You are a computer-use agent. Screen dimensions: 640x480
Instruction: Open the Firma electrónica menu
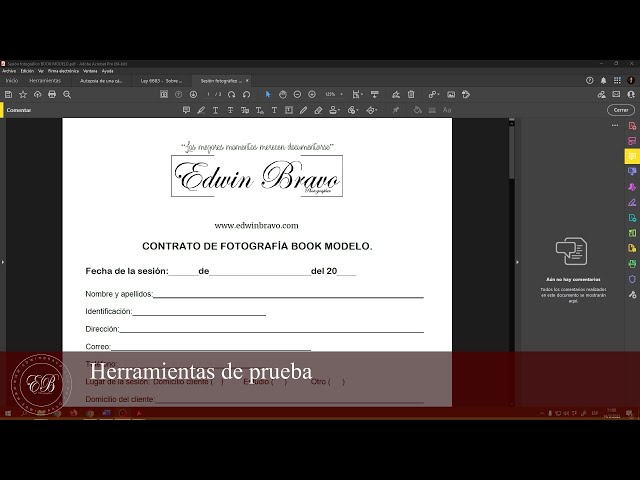[x=63, y=71]
